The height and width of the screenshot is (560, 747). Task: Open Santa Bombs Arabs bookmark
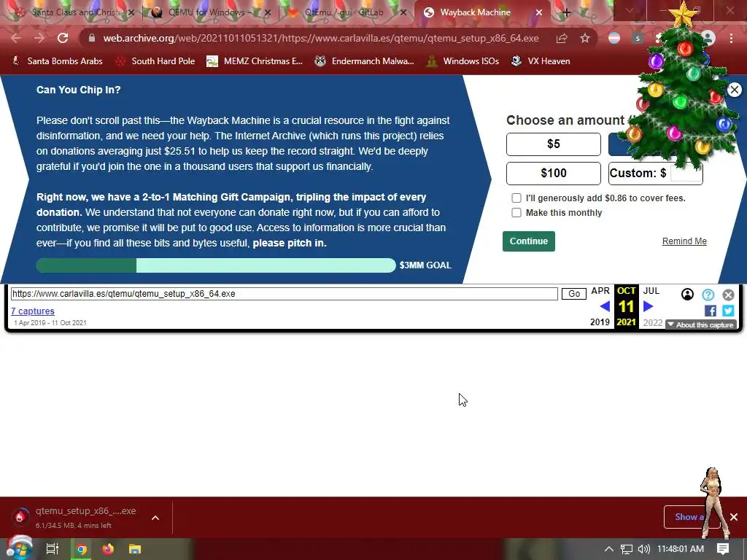[x=57, y=61]
